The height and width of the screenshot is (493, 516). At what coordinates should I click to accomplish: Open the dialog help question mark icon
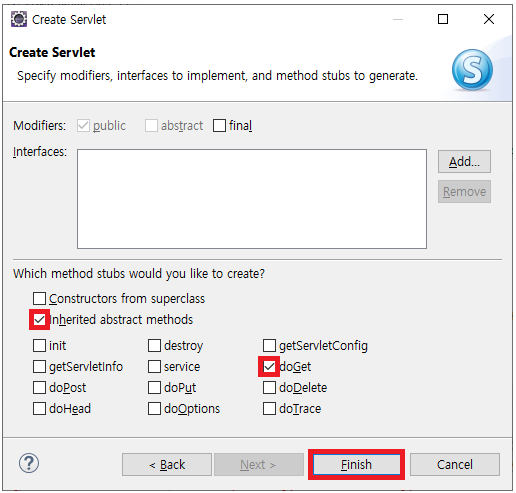tap(29, 463)
